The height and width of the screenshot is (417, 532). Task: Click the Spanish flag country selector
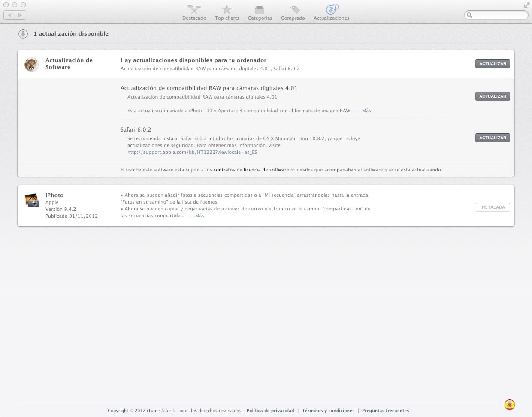pyautogui.click(x=509, y=405)
